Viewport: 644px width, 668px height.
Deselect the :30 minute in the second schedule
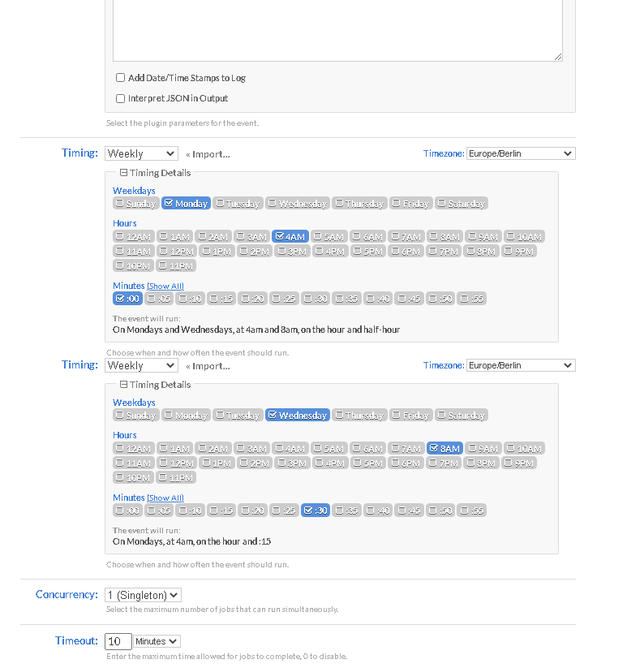(x=315, y=510)
